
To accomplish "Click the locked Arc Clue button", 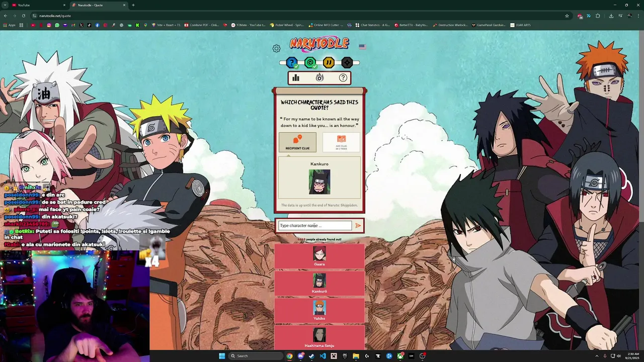I will [342, 142].
